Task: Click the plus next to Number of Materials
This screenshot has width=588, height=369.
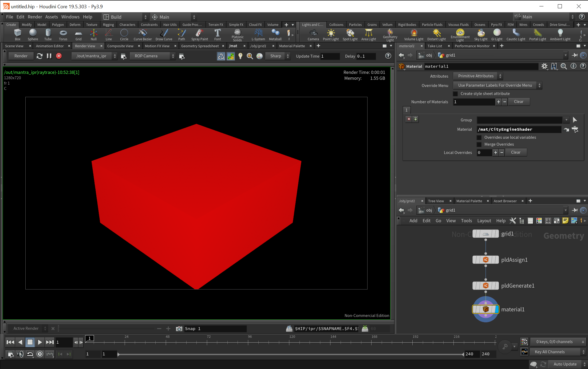Action: click(498, 102)
